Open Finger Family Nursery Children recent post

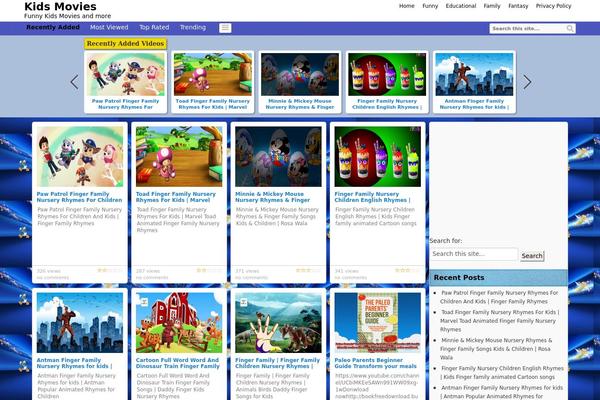502,372
